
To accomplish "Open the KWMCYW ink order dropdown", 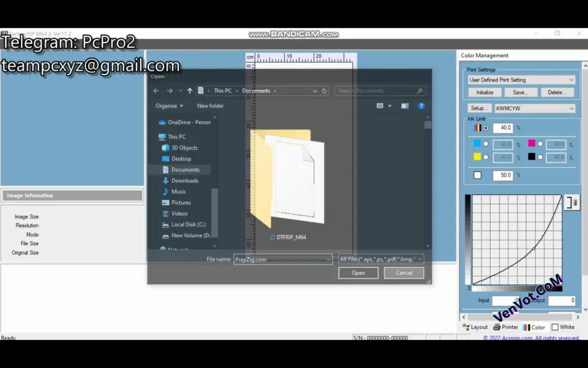I will click(x=535, y=108).
